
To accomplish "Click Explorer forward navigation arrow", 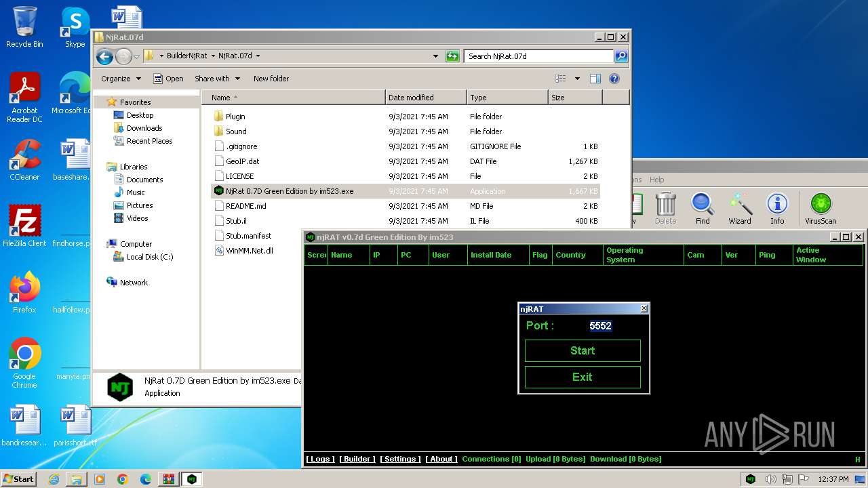I will 123,56.
